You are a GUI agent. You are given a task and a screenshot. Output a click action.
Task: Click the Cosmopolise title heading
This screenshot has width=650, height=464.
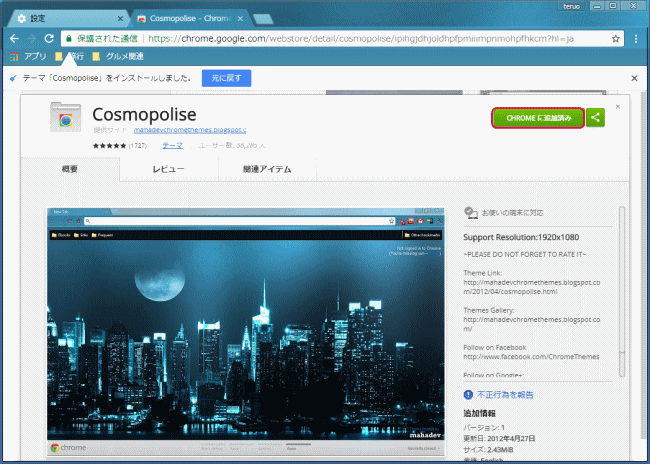pyautogui.click(x=144, y=114)
